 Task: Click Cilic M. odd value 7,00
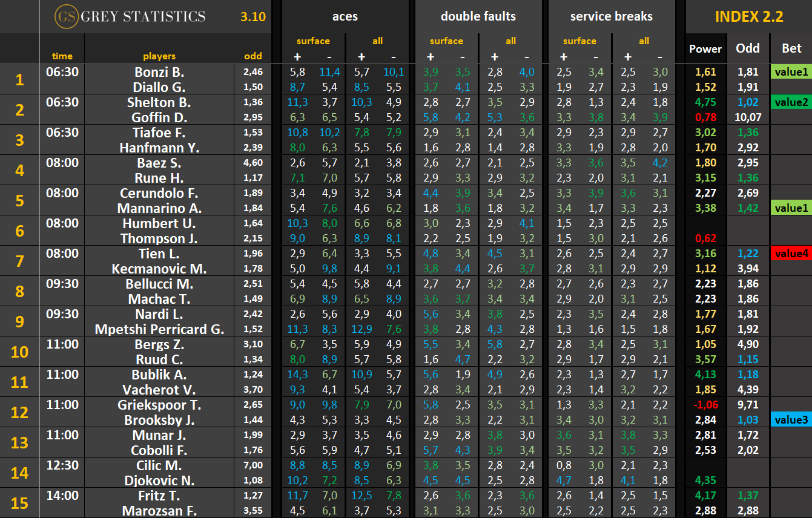(253, 465)
